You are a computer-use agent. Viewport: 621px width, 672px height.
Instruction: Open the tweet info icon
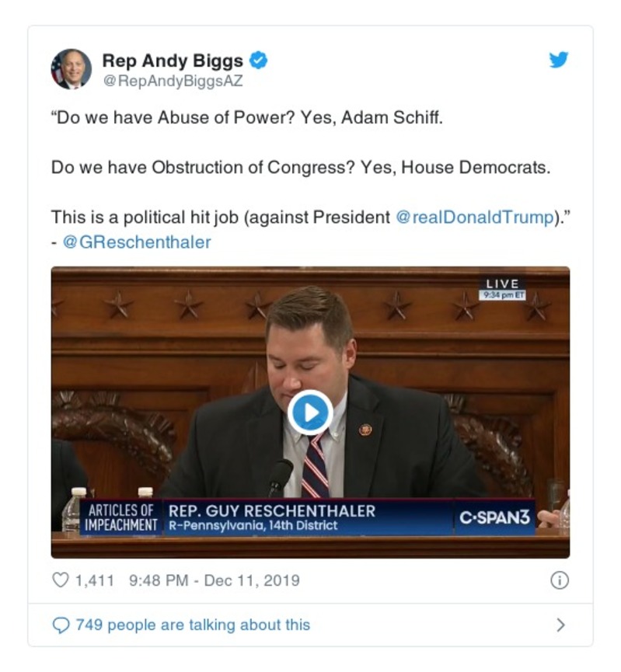[559, 580]
